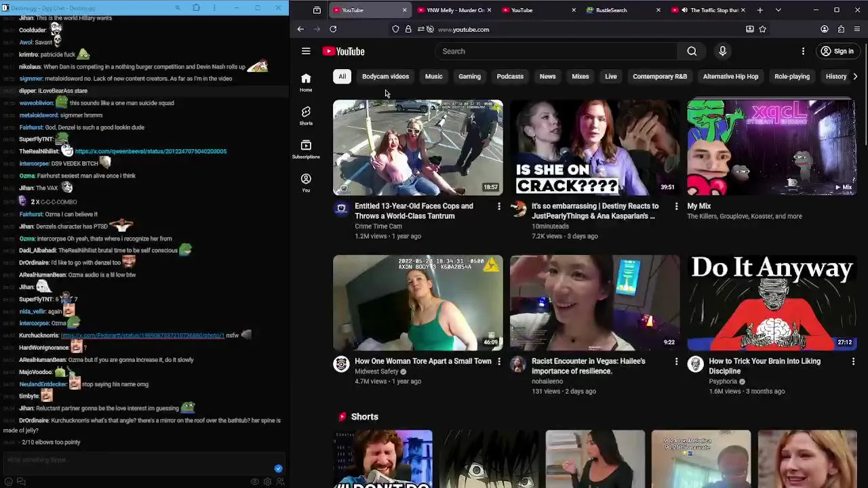Show the user list in Destiny.gg chat
This screenshot has width=868, height=488.
pos(280,482)
